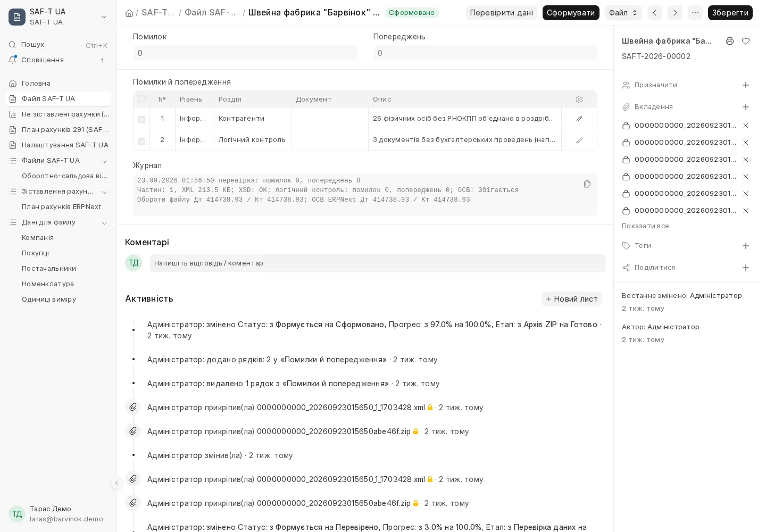Image resolution: width=766 pixels, height=532 pixels.
Task: Open План рахунків ERPNext sidebar item
Action: click(59, 207)
